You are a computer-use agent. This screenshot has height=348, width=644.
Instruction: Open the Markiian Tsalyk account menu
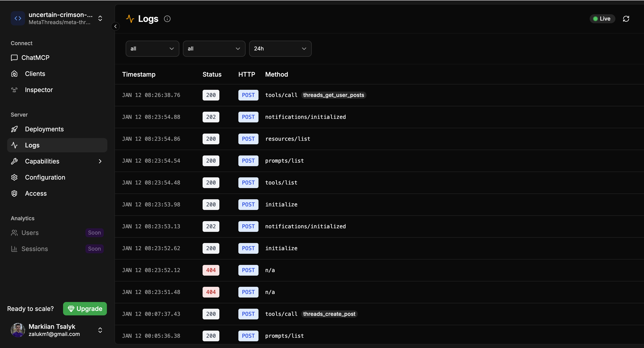point(57,330)
